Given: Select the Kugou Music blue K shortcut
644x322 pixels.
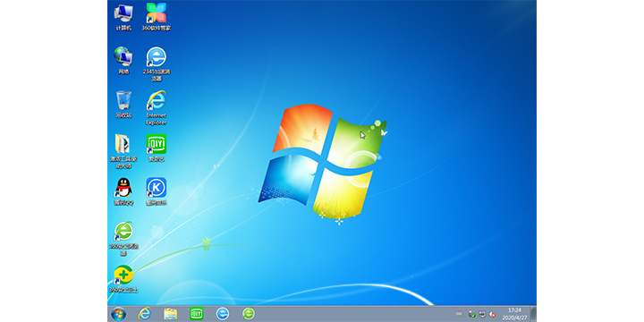Looking at the screenshot, I should click(x=157, y=191).
